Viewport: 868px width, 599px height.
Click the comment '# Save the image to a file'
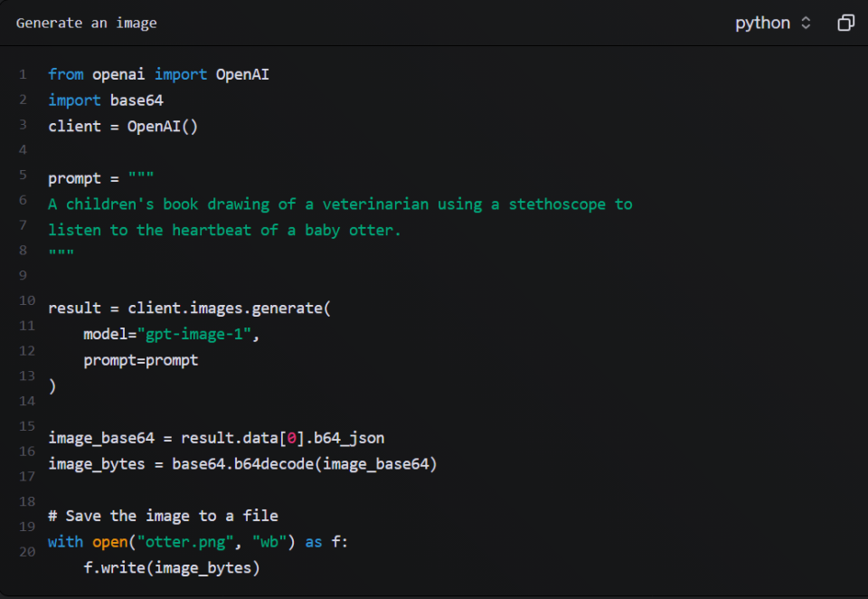[163, 516]
